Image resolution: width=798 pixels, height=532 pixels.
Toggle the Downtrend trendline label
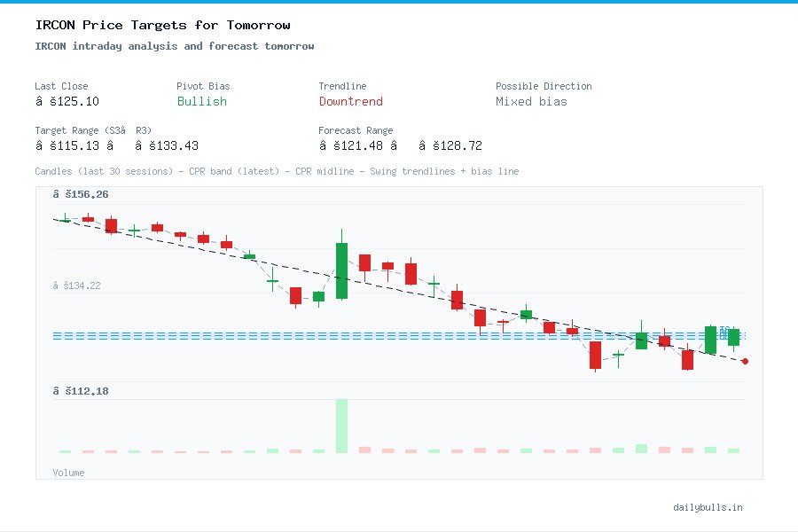350,102
